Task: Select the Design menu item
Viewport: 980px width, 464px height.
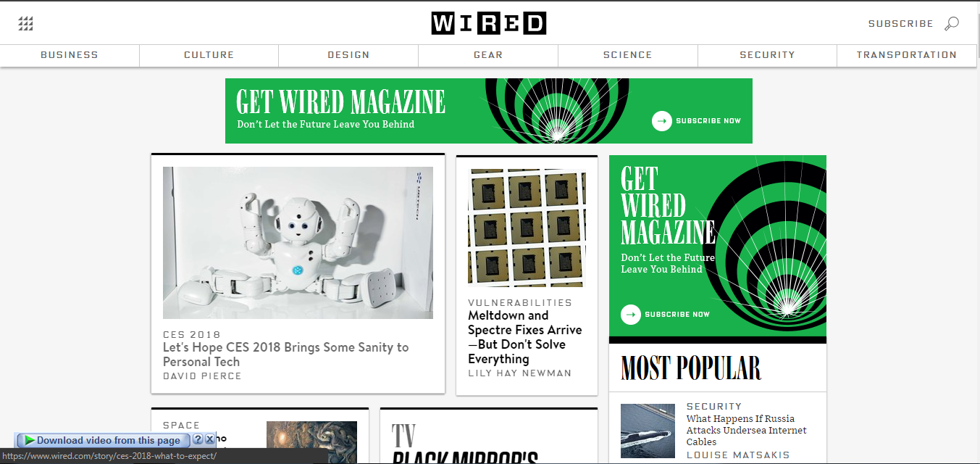Action: click(348, 55)
